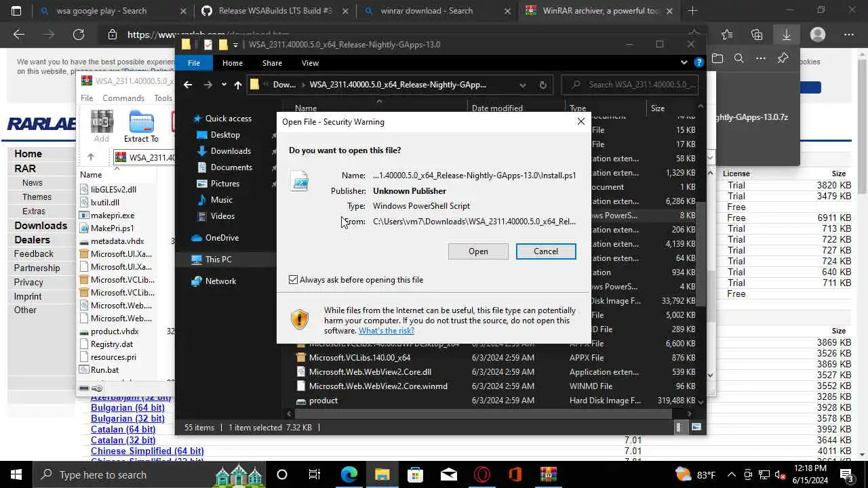The image size is (868, 488).
Task: Open Catalan (64 bit) download link
Action: 123,430
